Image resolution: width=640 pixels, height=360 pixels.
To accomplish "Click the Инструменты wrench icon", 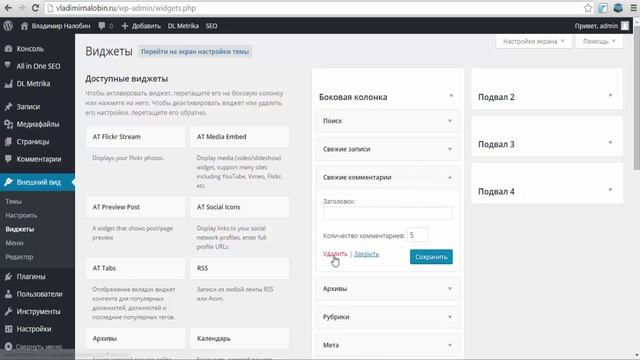I will (x=8, y=311).
